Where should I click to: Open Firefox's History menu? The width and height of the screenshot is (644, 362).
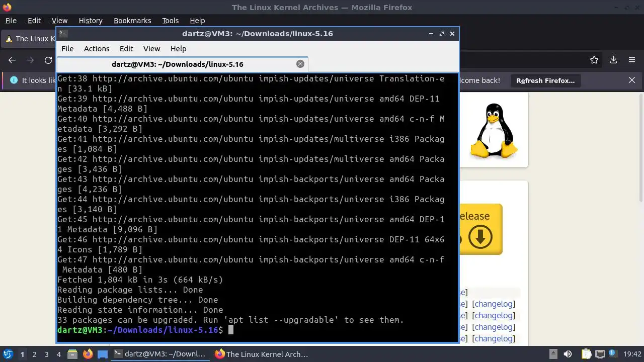[91, 21]
